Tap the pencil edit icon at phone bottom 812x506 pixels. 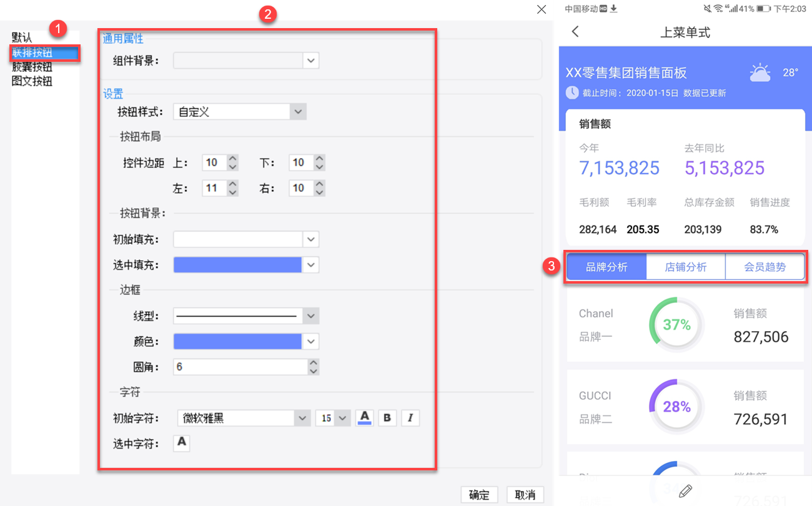click(x=685, y=490)
